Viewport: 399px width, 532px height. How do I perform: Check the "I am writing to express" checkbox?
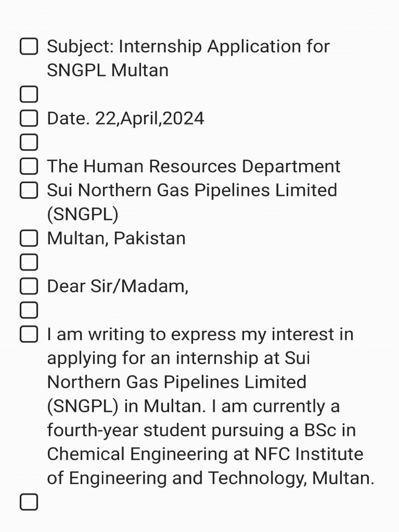[29, 334]
